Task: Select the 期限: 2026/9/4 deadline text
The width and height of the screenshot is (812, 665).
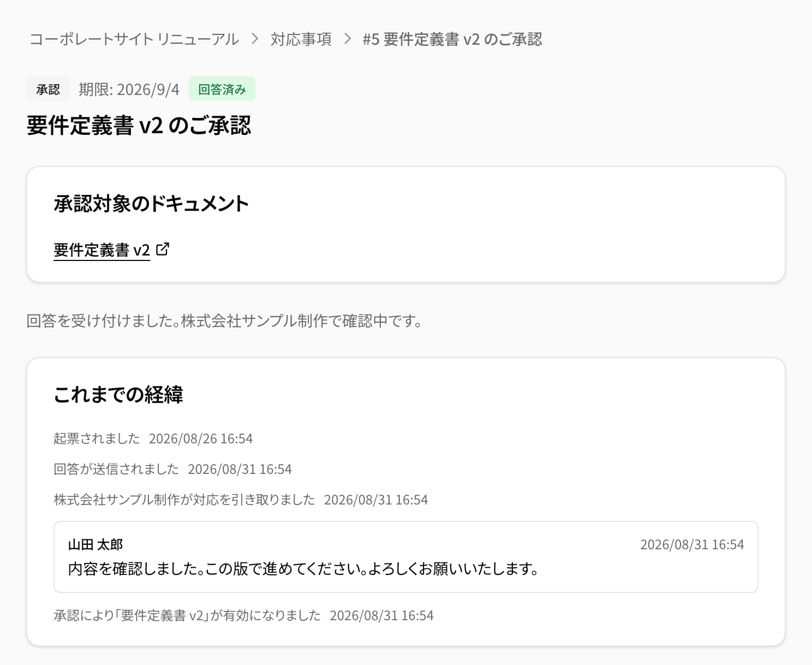Action: point(129,89)
